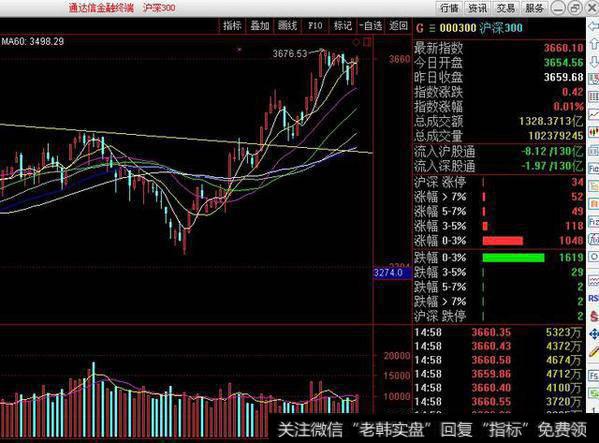Choose the 标记 mark tool
599x443 pixels.
click(342, 26)
